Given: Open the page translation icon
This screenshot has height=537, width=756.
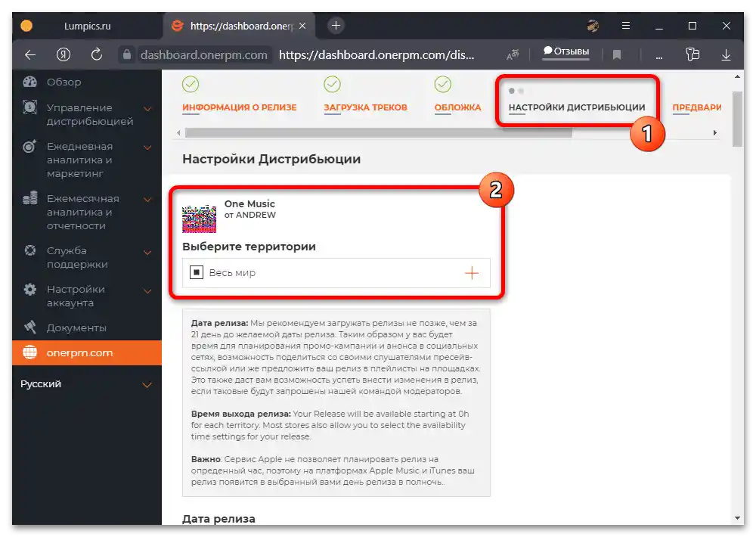Looking at the screenshot, I should [513, 54].
